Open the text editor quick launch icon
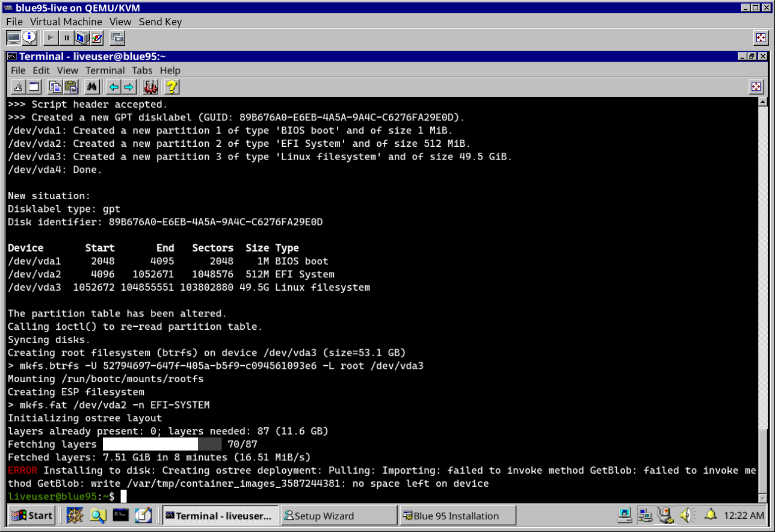Viewport: 775px width, 532px height. [x=143, y=516]
